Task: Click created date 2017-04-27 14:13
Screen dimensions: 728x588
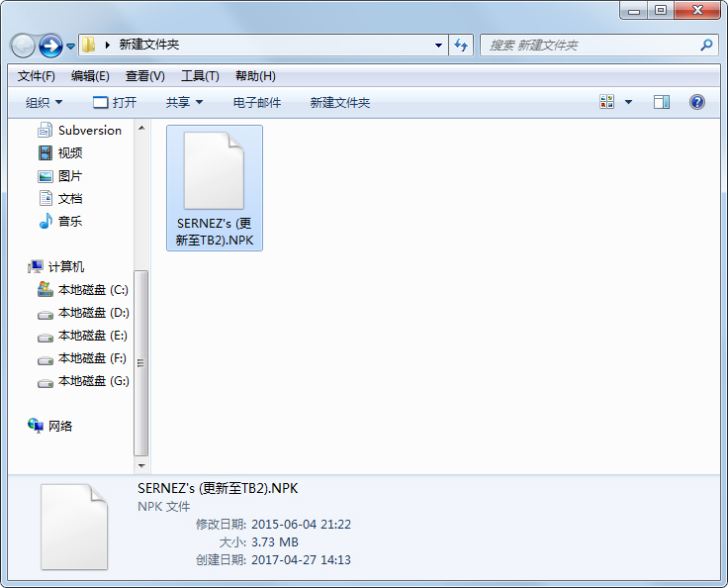Action: tap(301, 560)
